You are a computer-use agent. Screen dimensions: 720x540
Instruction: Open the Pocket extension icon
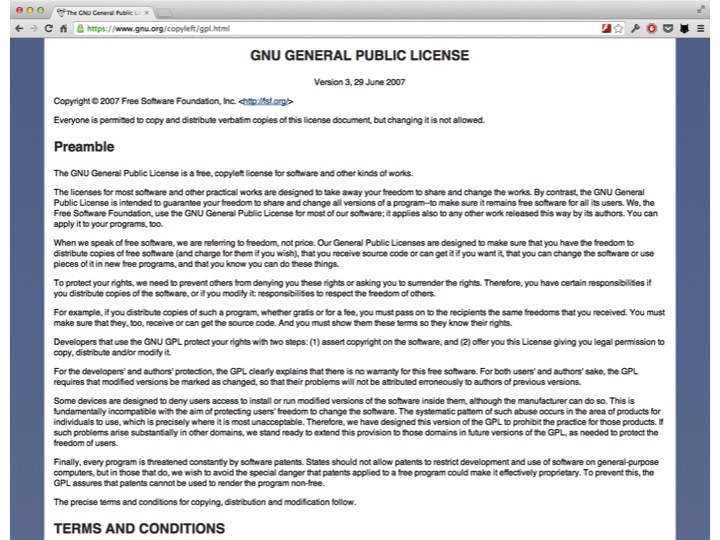668,28
